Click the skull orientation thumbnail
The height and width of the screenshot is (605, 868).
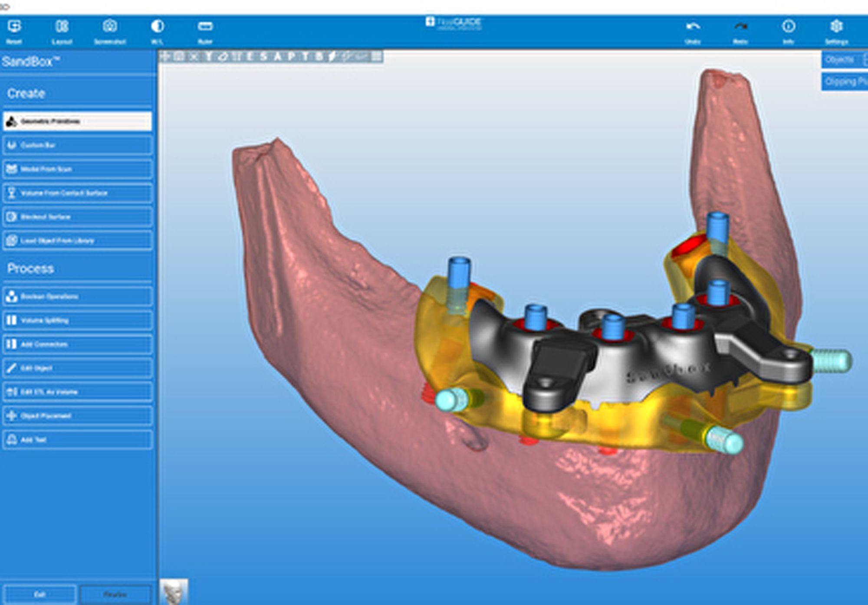pos(174,592)
